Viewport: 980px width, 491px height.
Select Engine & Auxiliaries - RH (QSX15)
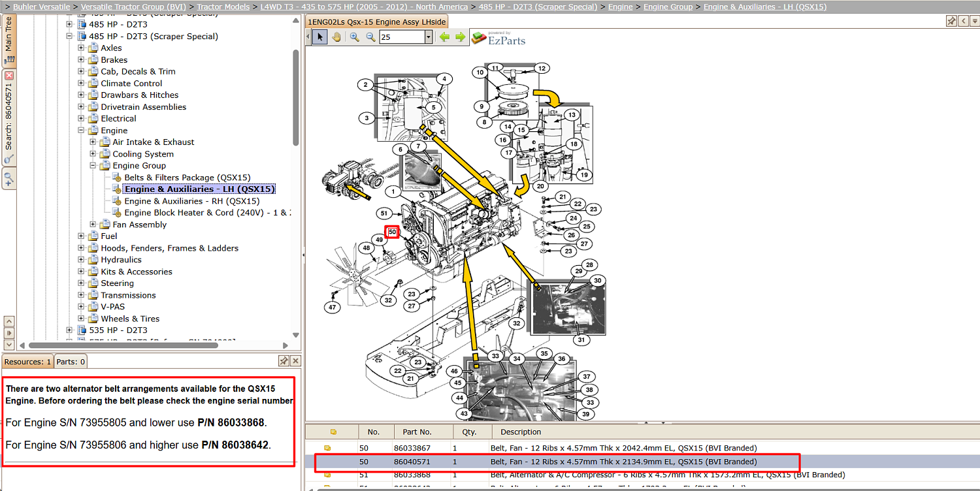click(x=192, y=201)
